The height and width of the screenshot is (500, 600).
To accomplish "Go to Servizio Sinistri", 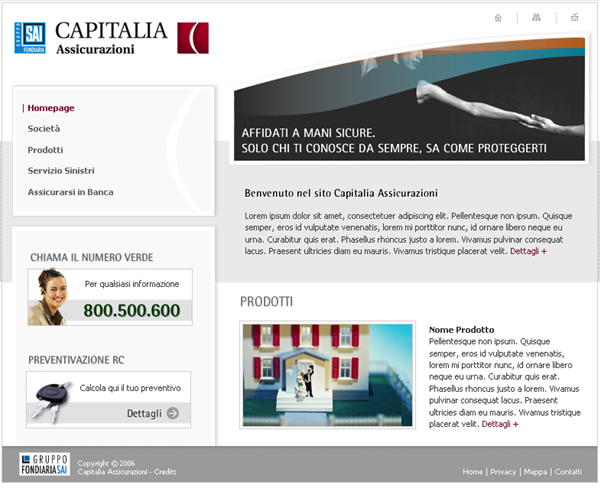I will 61,171.
